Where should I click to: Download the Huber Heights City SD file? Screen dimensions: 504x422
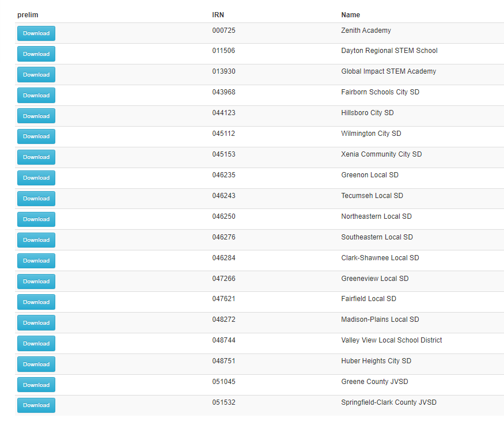tap(36, 364)
